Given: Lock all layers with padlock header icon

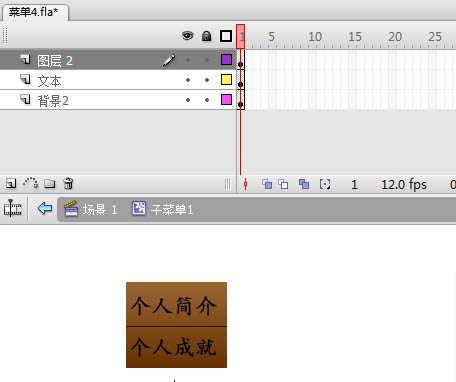Looking at the screenshot, I should point(207,36).
